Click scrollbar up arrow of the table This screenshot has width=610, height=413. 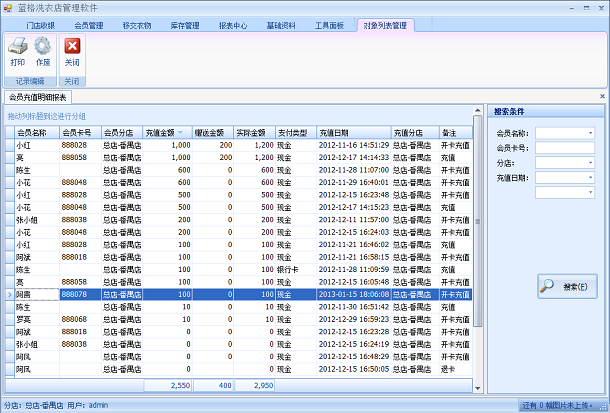point(478,110)
